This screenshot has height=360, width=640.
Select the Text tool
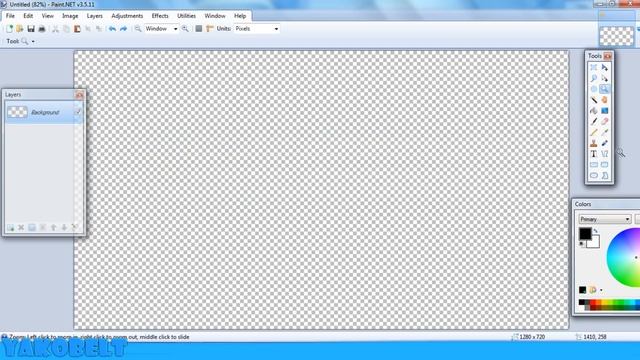593,154
